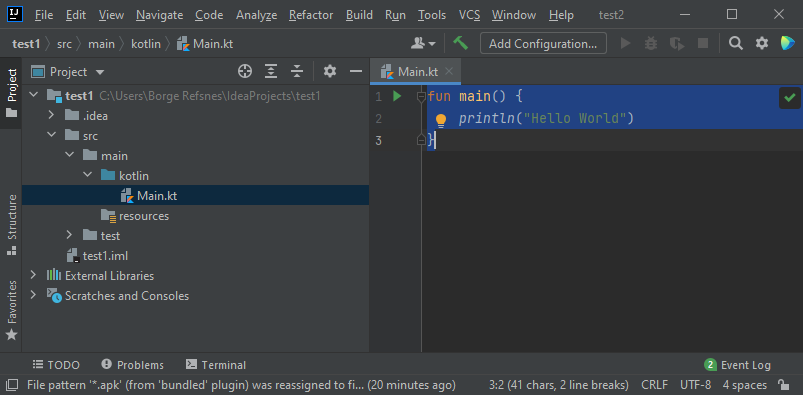Expand the .idea folder
The image size is (803, 395).
(x=51, y=115)
